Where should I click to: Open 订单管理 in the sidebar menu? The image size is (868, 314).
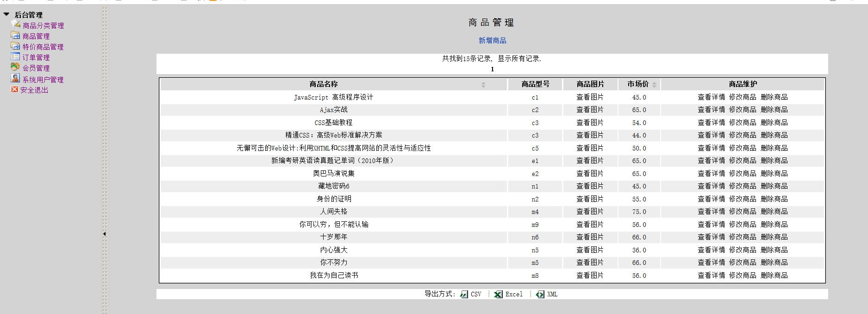[36, 57]
